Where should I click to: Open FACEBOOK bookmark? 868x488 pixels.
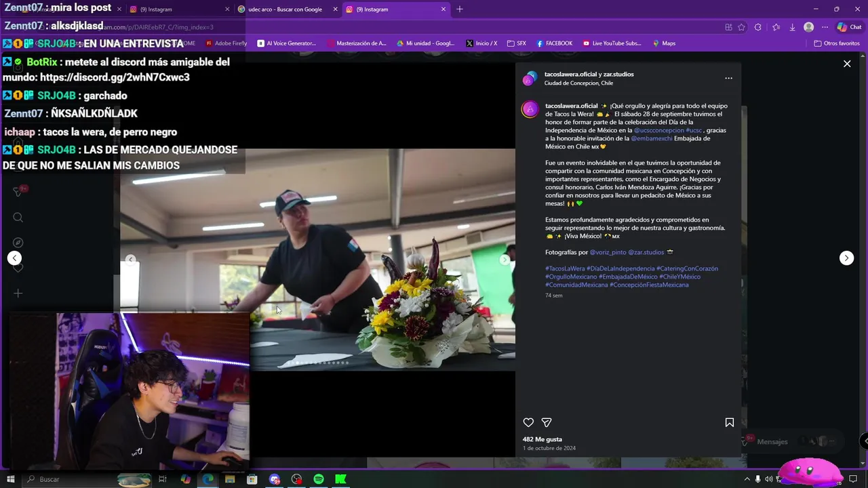[554, 43]
